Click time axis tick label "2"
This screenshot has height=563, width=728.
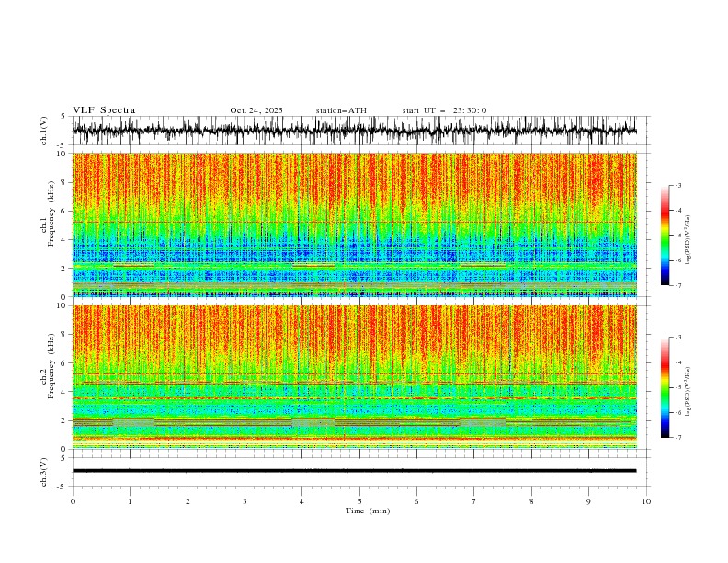[x=188, y=501]
